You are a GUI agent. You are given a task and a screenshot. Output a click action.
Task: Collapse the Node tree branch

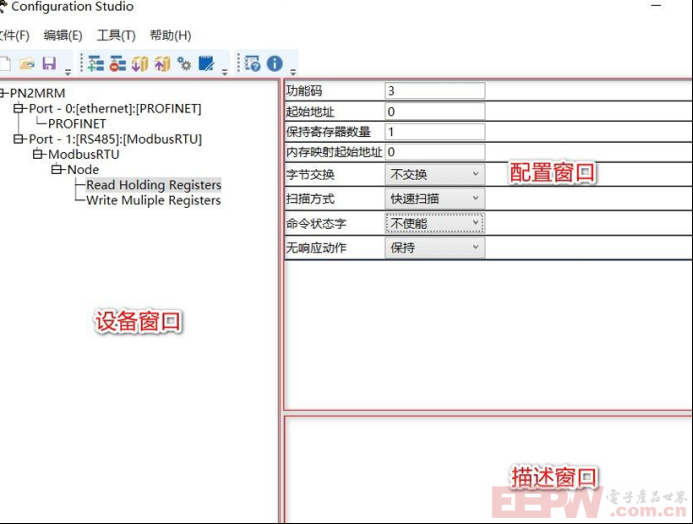57,169
